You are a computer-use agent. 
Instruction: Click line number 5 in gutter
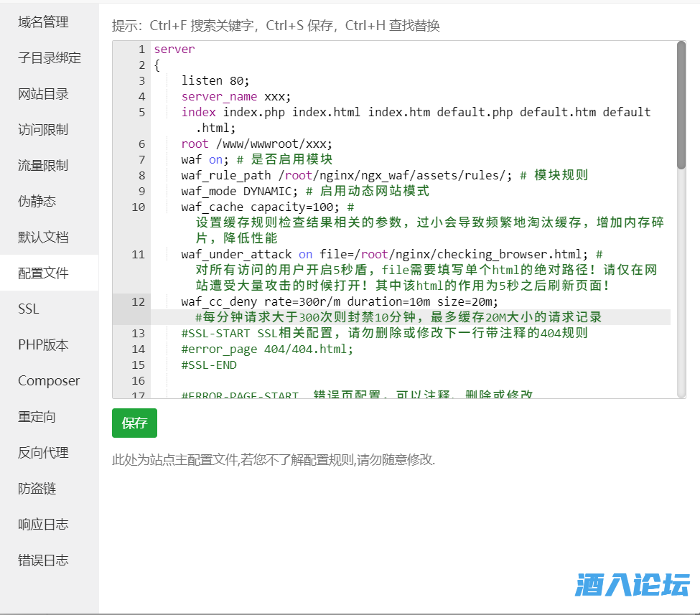[x=141, y=112]
